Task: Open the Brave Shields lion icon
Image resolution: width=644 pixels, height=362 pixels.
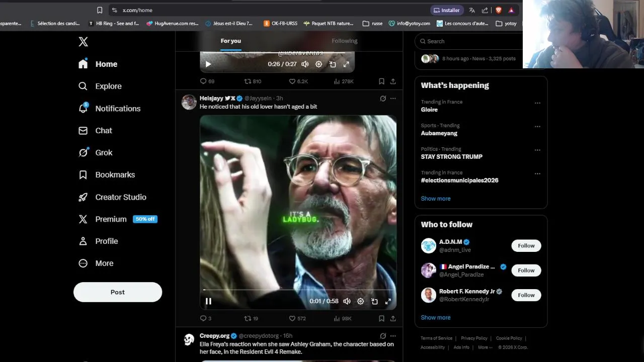Action: pyautogui.click(x=499, y=10)
